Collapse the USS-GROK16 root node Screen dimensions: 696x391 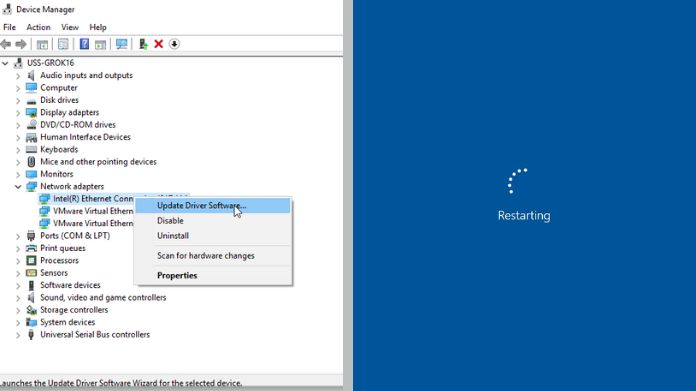pos(5,63)
